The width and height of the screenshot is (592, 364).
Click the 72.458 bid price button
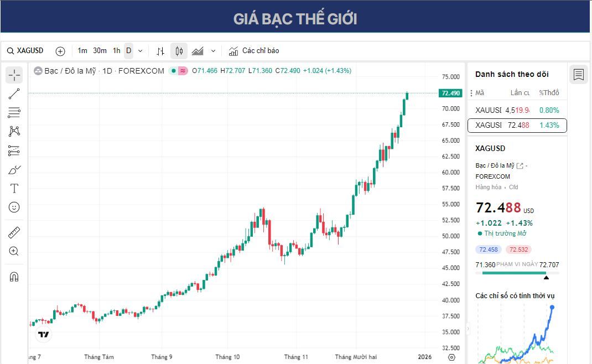[489, 249]
